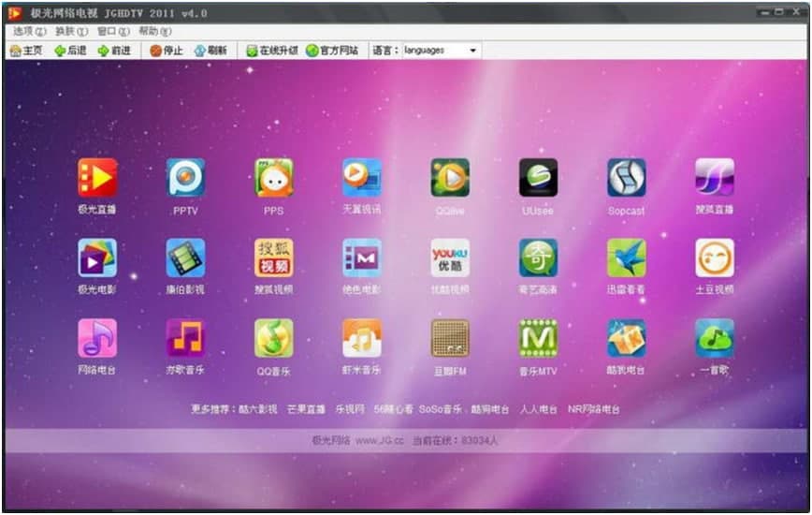Open the 绝色电影 icon
Image resolution: width=812 pixels, height=515 pixels.
click(362, 258)
